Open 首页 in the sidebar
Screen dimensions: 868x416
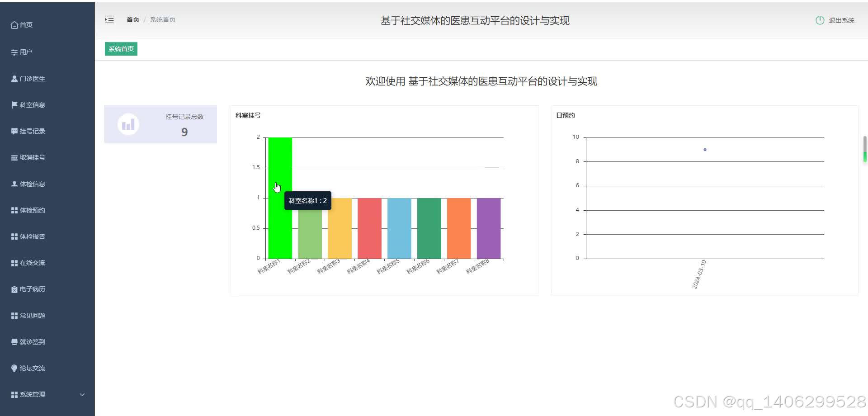point(26,25)
